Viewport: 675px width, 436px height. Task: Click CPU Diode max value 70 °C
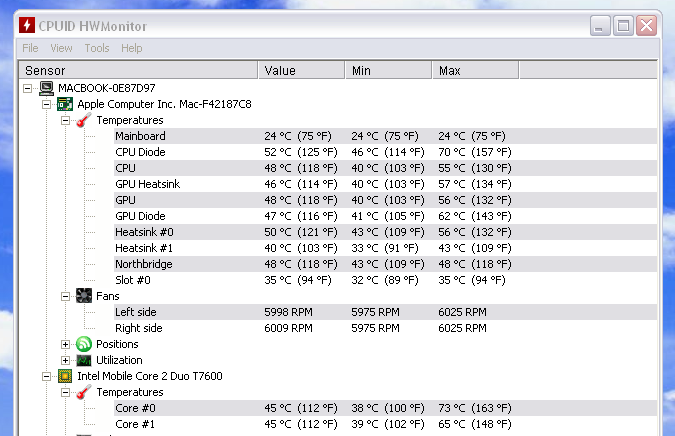tap(475, 152)
